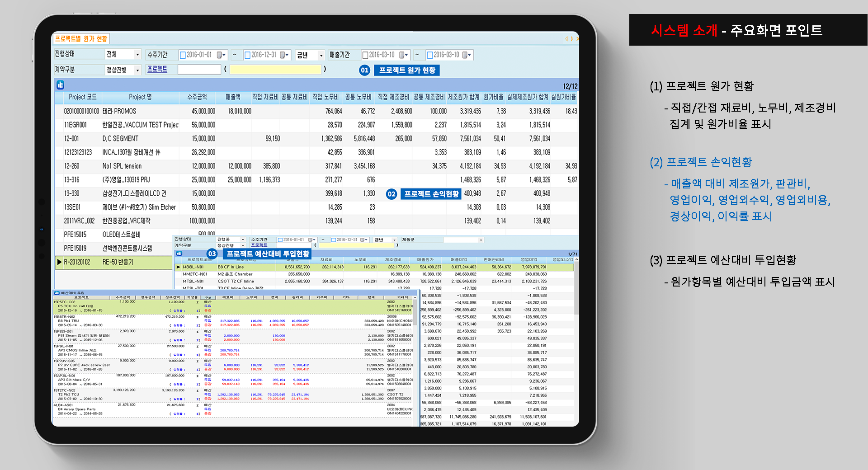
Task: Select row 12-260 No1 SPL tension
Action: [316, 166]
